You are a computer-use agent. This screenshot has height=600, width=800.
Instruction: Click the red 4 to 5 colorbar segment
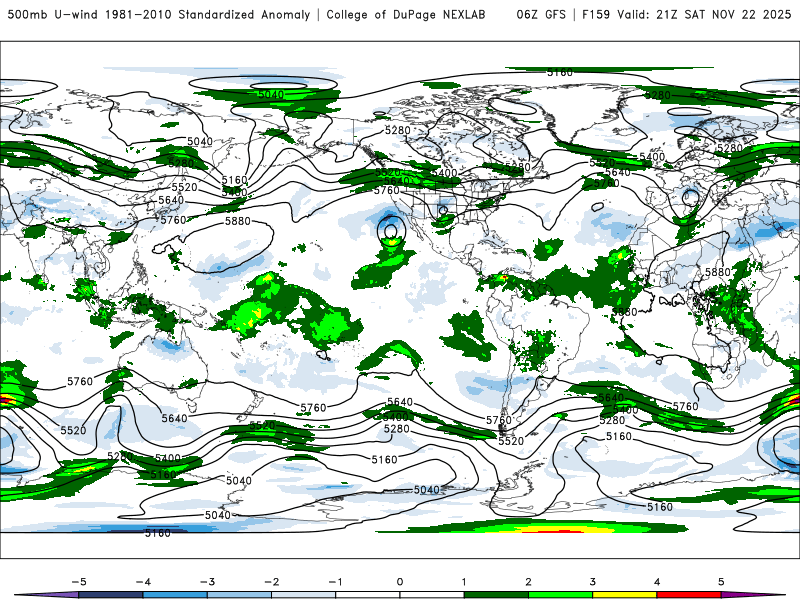(x=689, y=595)
